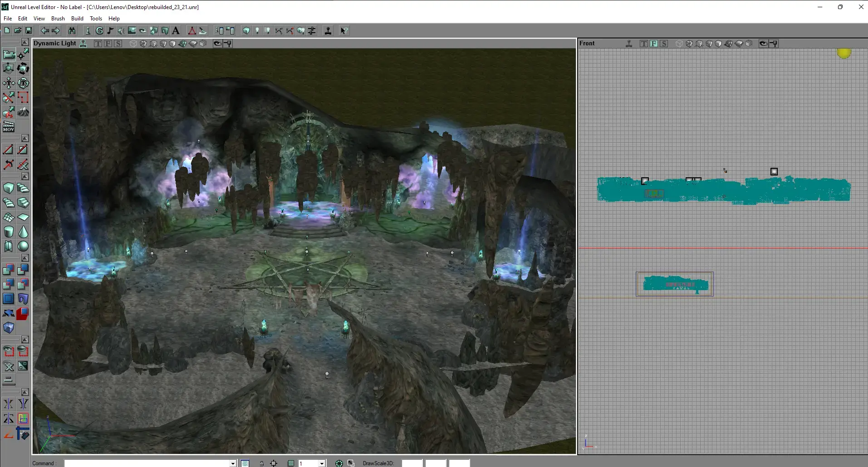Image resolution: width=868 pixels, height=467 pixels.
Task: Click the Subtract brush CSG button
Action: tap(23, 270)
